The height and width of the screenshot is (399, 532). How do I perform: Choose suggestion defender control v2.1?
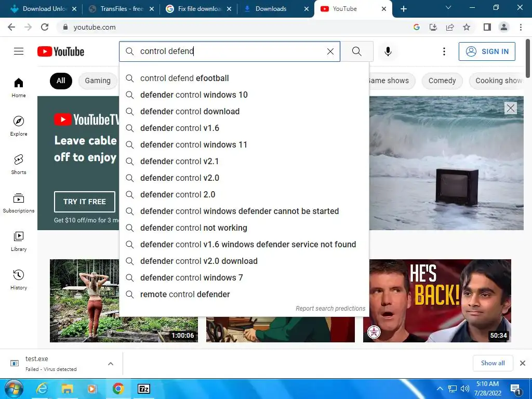click(x=244, y=162)
